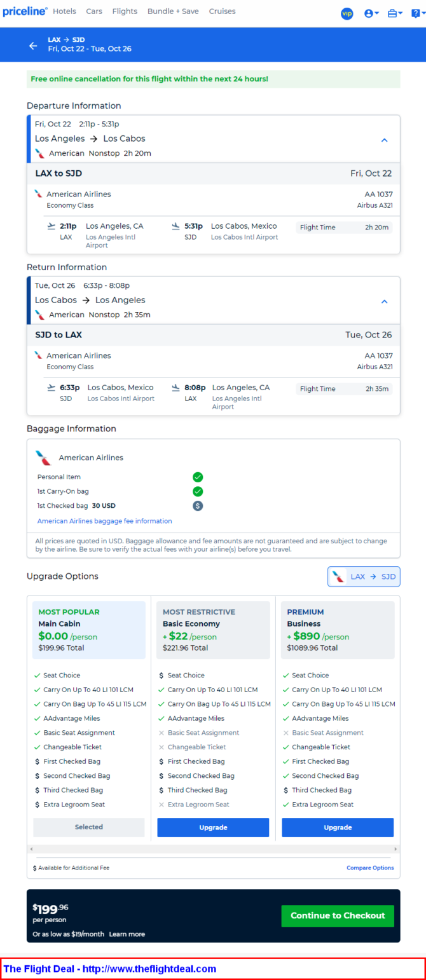Click the VIP badge icon

point(347,13)
